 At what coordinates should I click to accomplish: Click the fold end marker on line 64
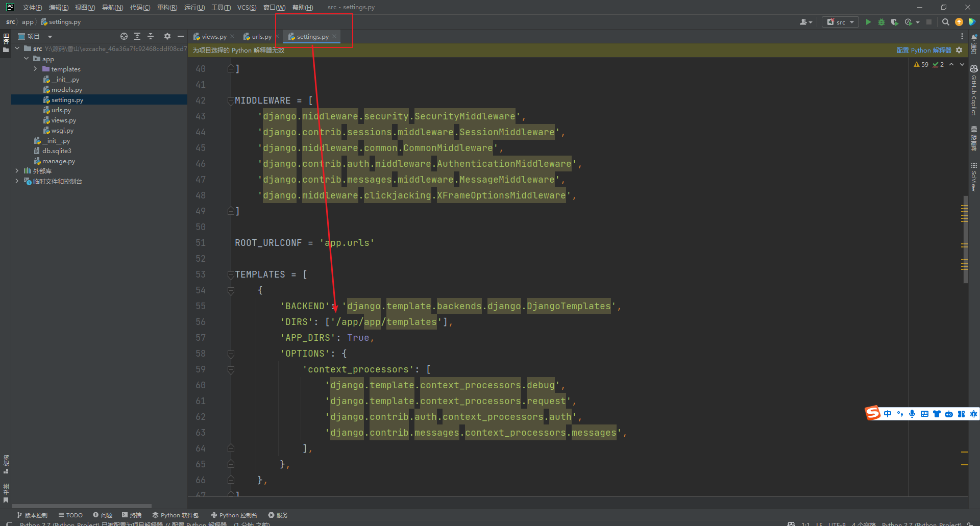pos(231,448)
